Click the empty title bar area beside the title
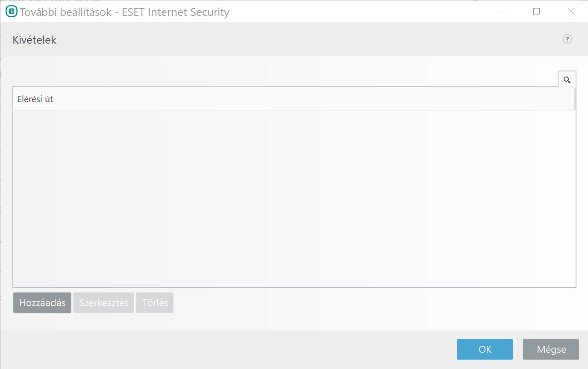 359,12
